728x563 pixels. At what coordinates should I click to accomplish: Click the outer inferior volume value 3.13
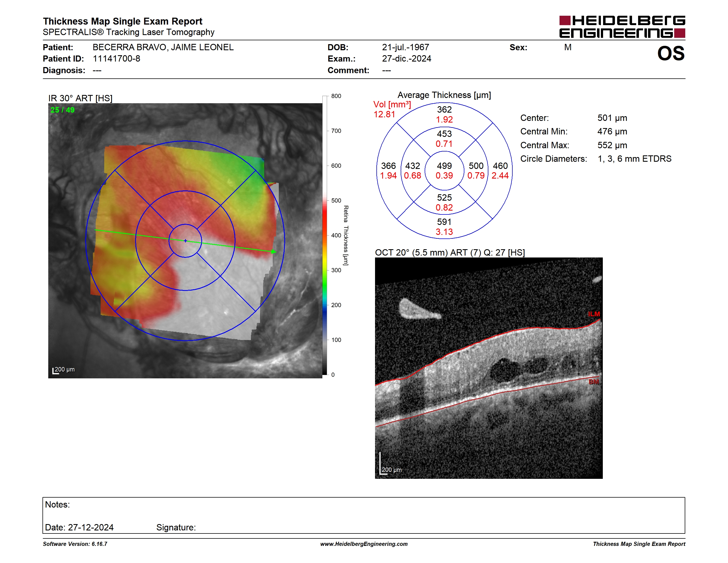coord(444,232)
